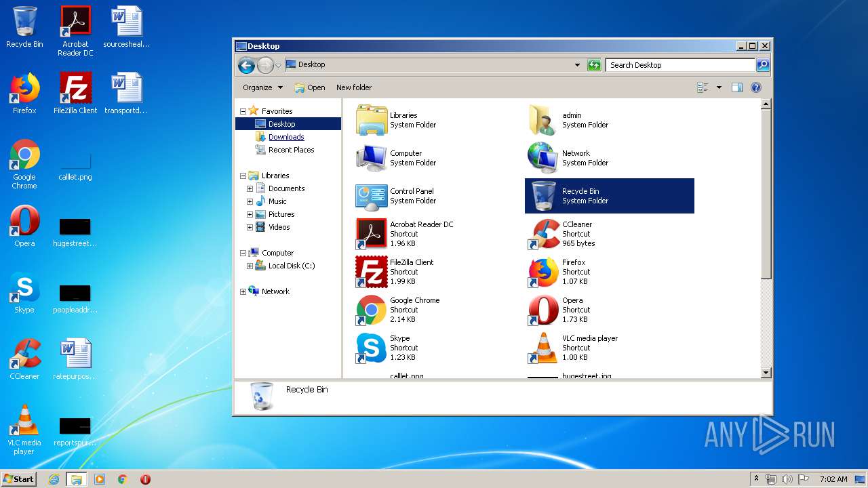Select the Opera icon on the desktop
This screenshot has height=488, width=868.
24,221
